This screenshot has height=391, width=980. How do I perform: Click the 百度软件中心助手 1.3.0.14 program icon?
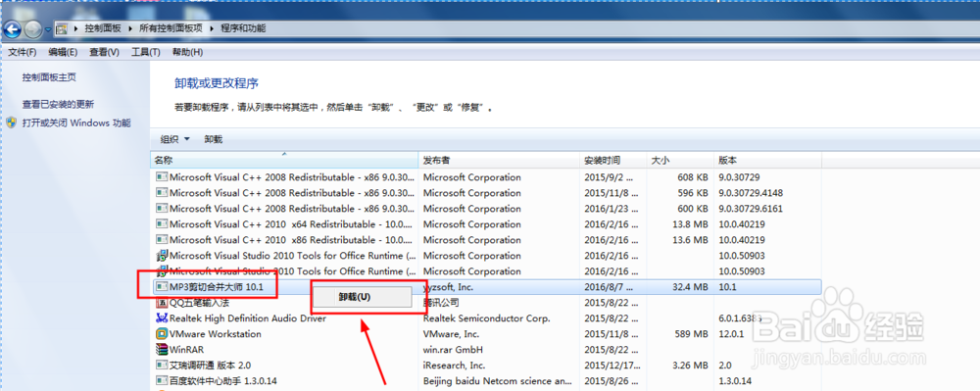[x=162, y=381]
